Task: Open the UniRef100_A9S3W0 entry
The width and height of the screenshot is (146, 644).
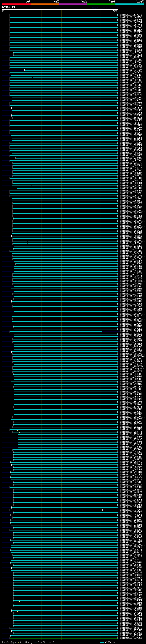Action: click(131, 93)
